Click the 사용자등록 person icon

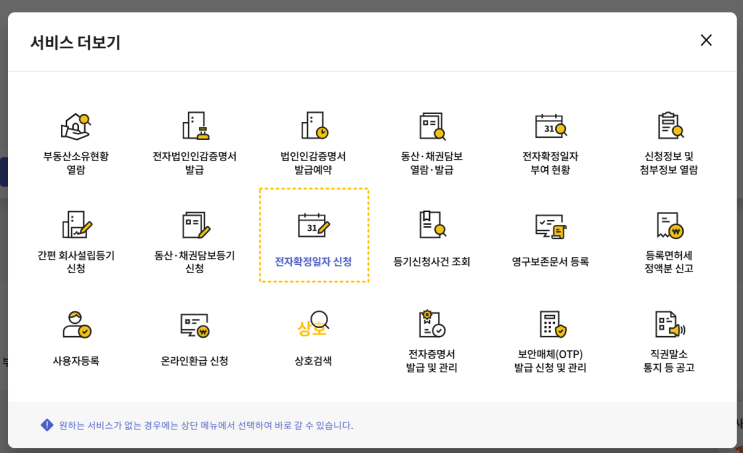(x=77, y=325)
